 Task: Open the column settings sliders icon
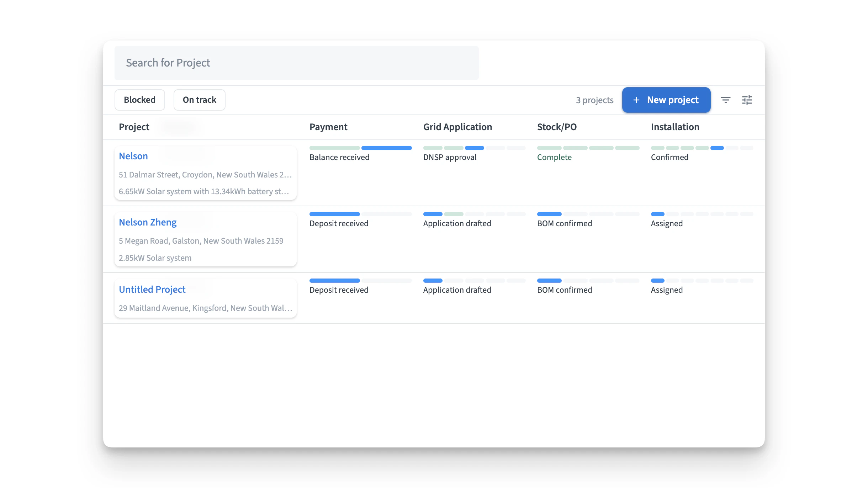pyautogui.click(x=747, y=100)
